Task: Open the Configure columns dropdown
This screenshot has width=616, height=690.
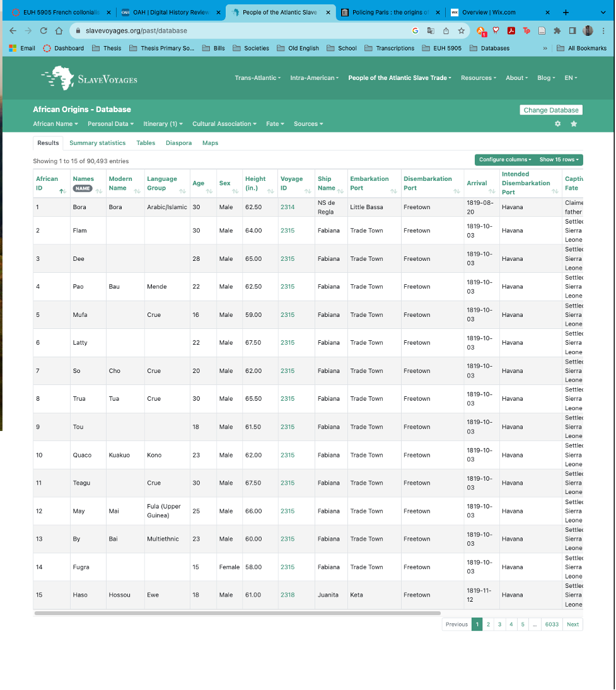Action: (x=505, y=159)
